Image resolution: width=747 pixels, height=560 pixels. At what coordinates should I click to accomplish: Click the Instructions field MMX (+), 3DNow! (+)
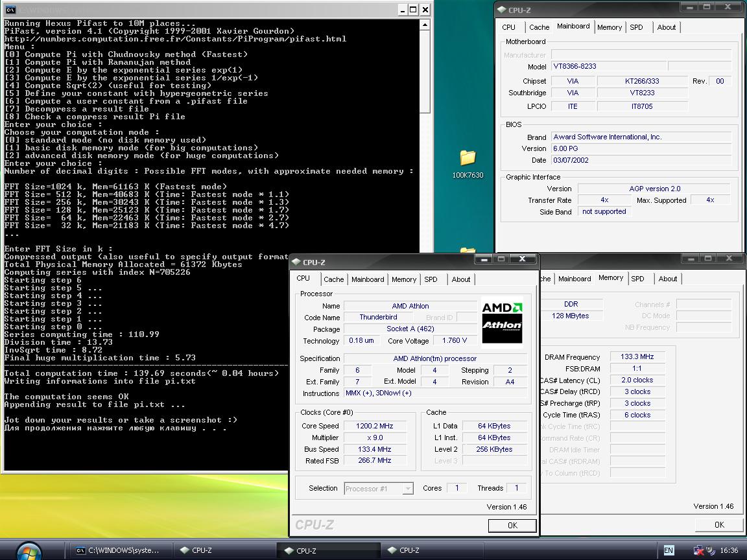point(435,393)
